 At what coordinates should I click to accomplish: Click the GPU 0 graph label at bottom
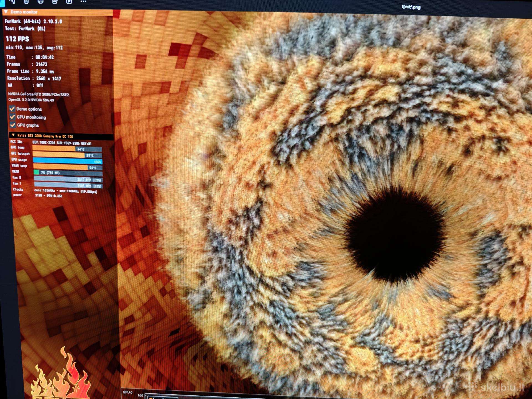click(128, 392)
